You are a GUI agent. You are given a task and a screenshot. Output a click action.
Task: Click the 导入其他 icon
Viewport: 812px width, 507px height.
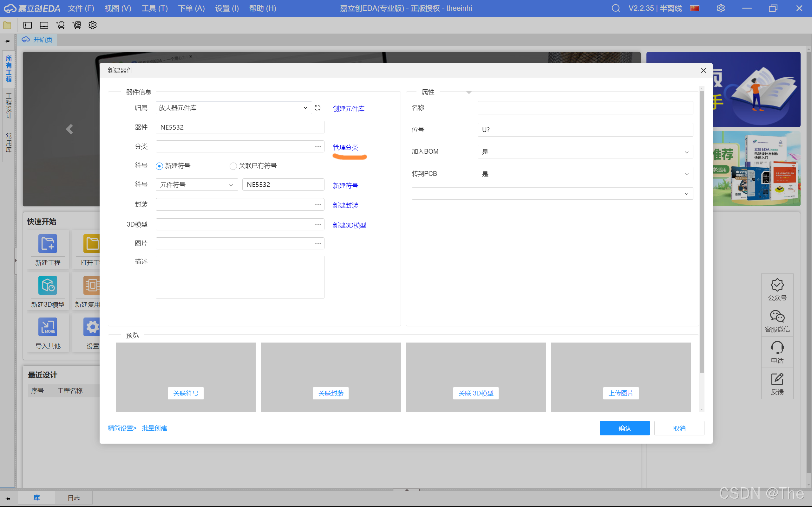point(48,327)
